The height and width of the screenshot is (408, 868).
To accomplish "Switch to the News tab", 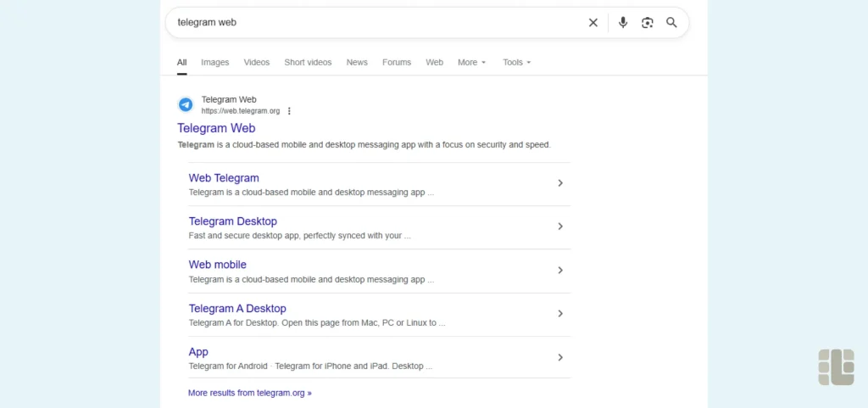I will pos(357,63).
